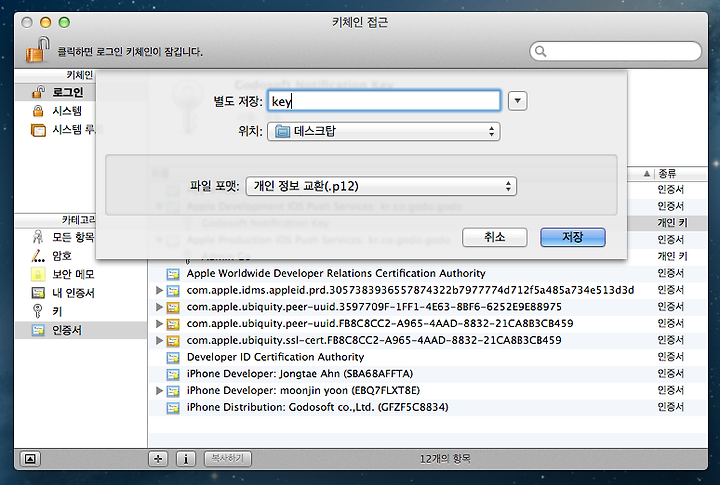Click certificate icon of Apple Worldwide Developer Relations
The image size is (720, 485).
pos(173,274)
